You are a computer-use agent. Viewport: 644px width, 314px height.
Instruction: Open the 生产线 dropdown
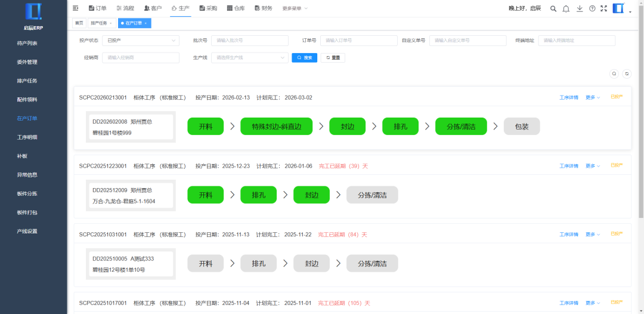(250, 57)
